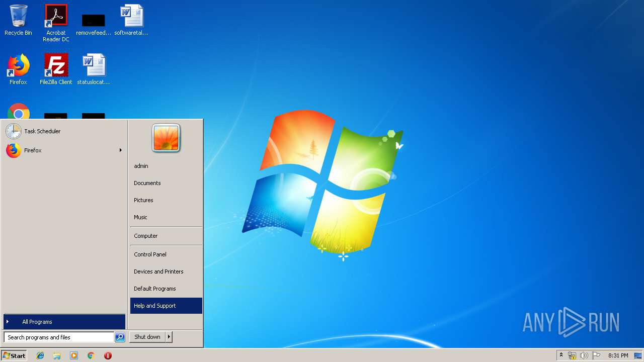Open the Documents library link
Viewport: 644px width, 362px height.
pyautogui.click(x=166, y=183)
